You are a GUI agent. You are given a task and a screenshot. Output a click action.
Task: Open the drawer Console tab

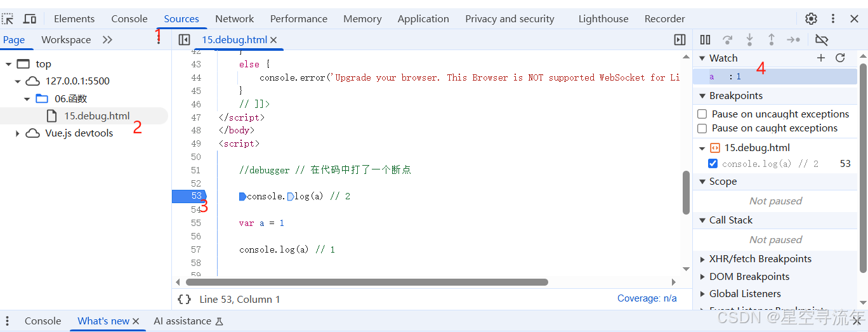coord(43,321)
